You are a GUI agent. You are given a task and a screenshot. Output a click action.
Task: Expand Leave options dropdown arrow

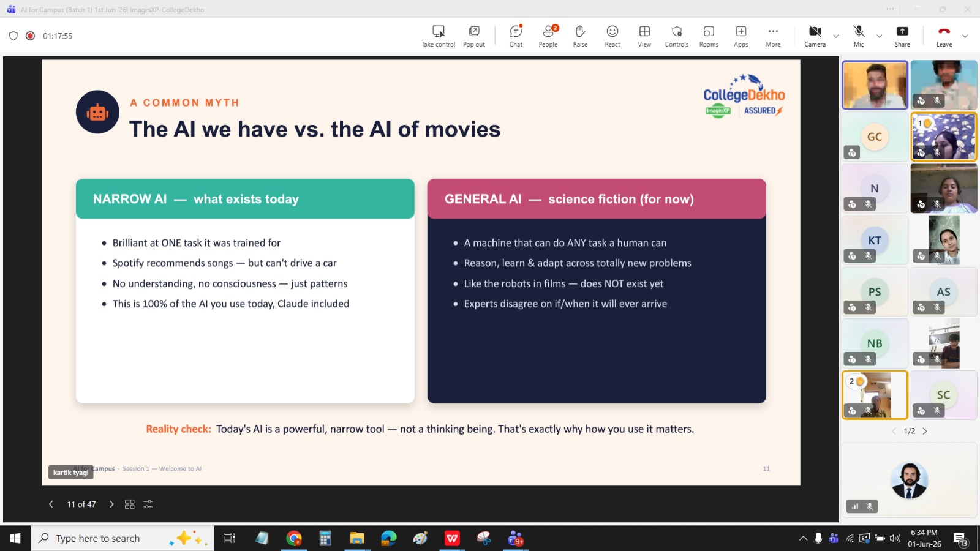tap(965, 36)
